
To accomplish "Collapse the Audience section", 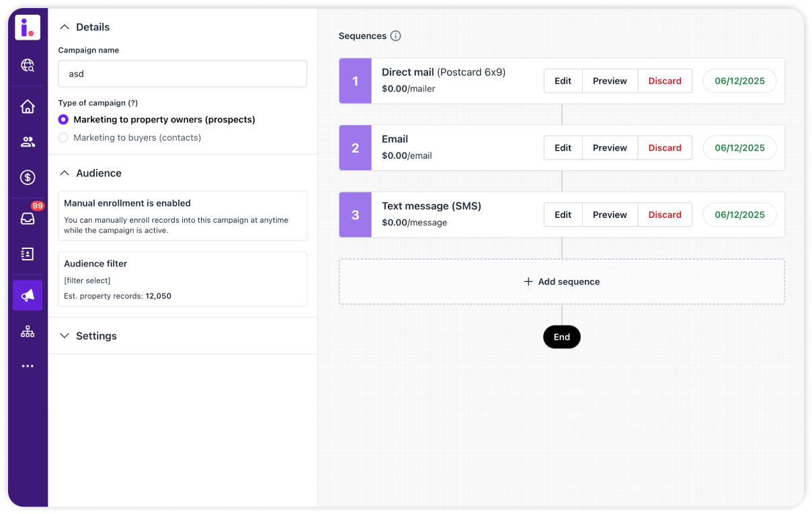I will 65,174.
